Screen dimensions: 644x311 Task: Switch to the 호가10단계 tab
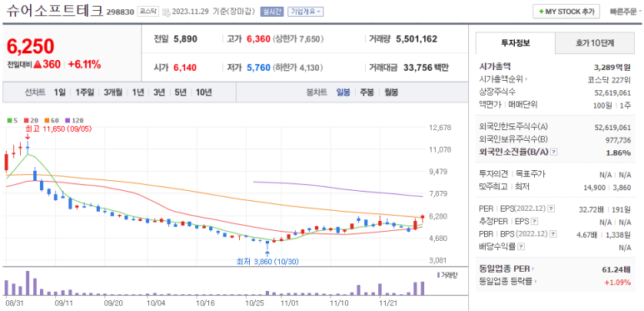coord(594,43)
